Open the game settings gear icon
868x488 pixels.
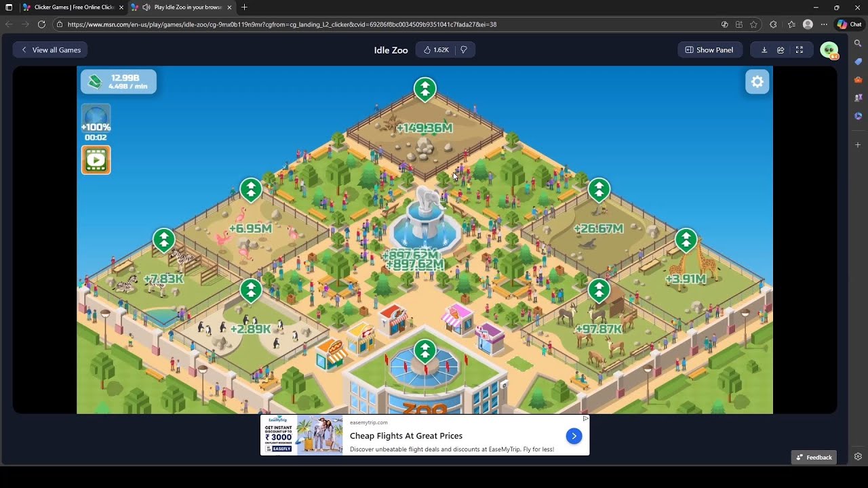click(x=757, y=82)
